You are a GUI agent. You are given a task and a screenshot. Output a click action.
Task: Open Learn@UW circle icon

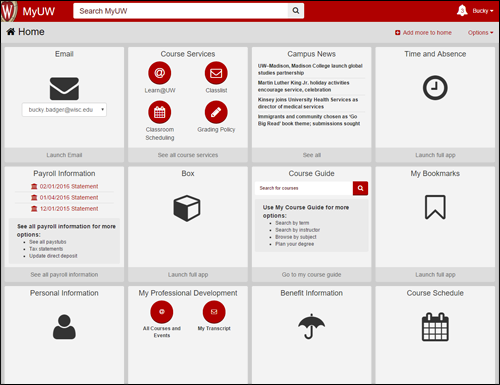pos(160,73)
